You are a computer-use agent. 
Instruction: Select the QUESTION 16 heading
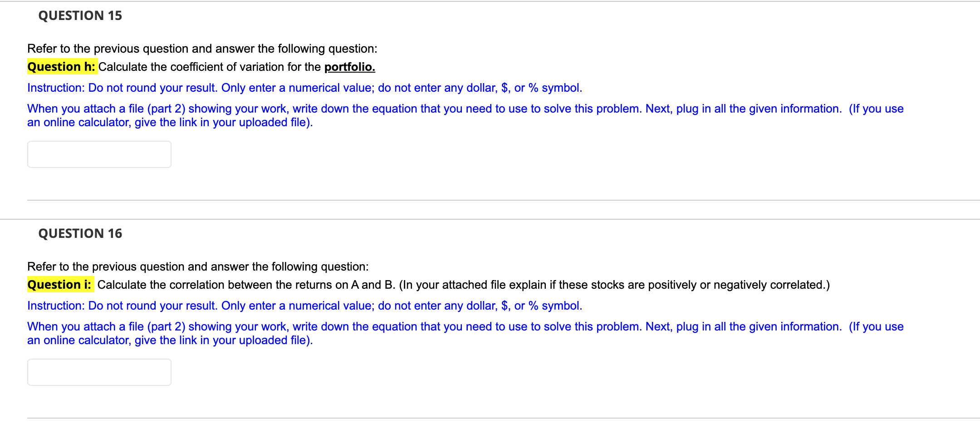pos(79,233)
